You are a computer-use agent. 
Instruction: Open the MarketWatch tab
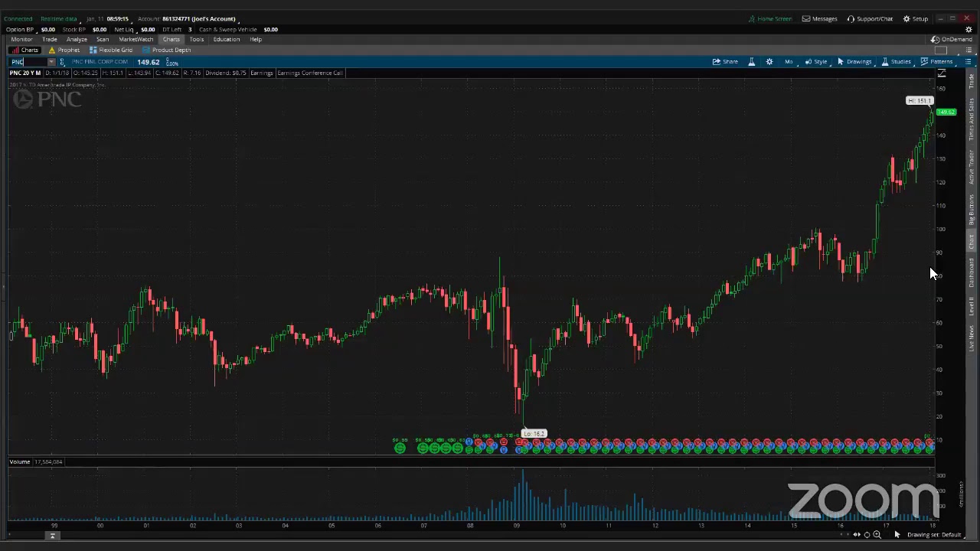(x=136, y=39)
